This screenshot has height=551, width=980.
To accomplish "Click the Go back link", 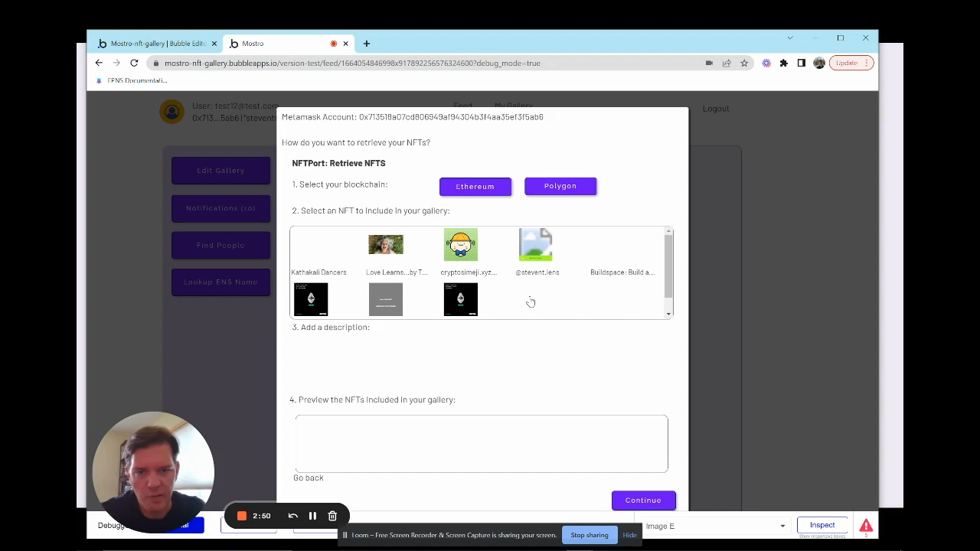I will (309, 478).
